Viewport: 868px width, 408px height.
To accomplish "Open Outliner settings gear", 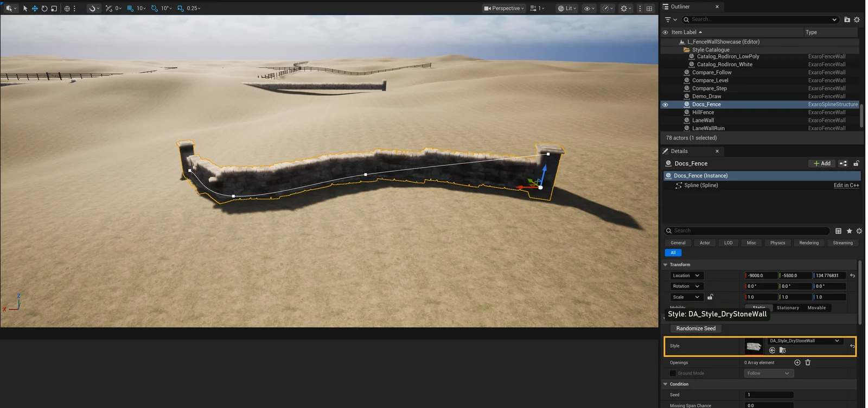I will pos(857,20).
